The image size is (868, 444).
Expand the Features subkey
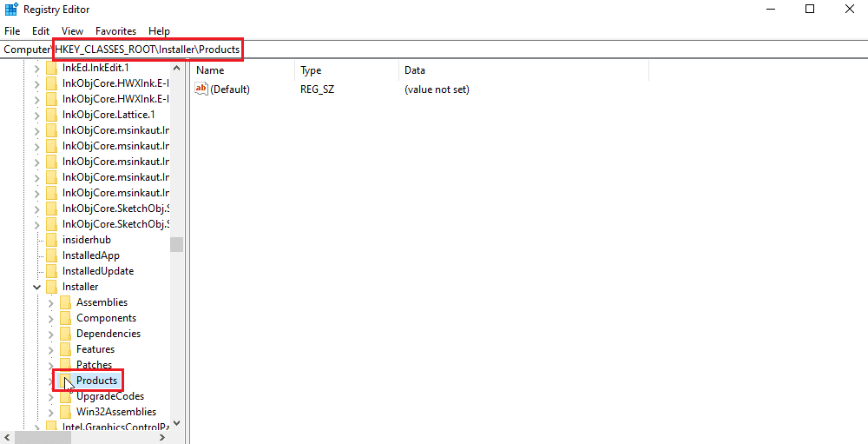point(51,349)
